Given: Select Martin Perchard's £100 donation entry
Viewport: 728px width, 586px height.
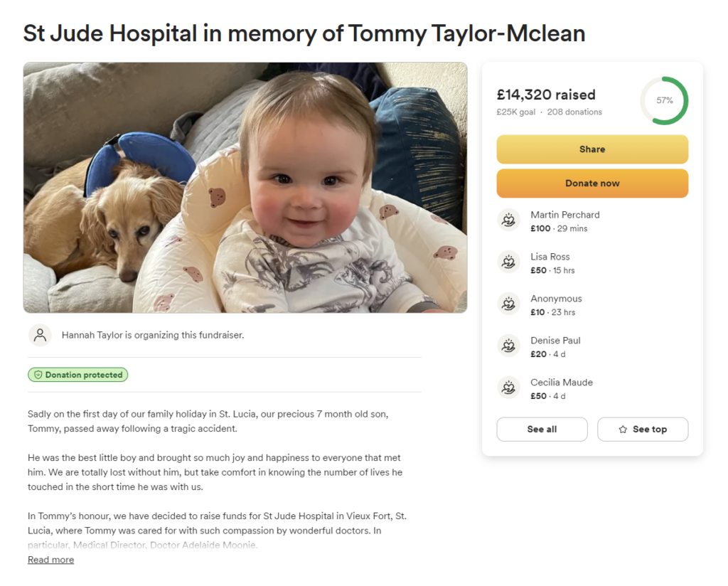Looking at the screenshot, I should tap(592, 221).
